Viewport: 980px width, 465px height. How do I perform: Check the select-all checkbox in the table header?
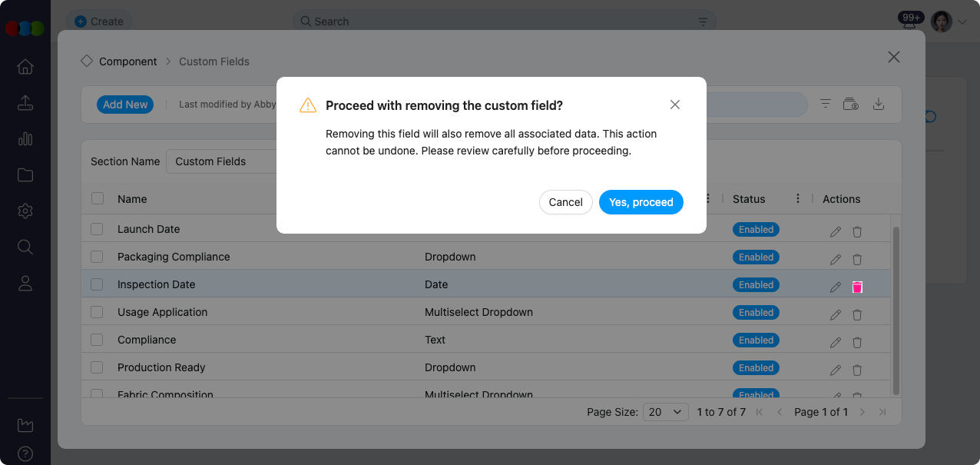(x=97, y=198)
